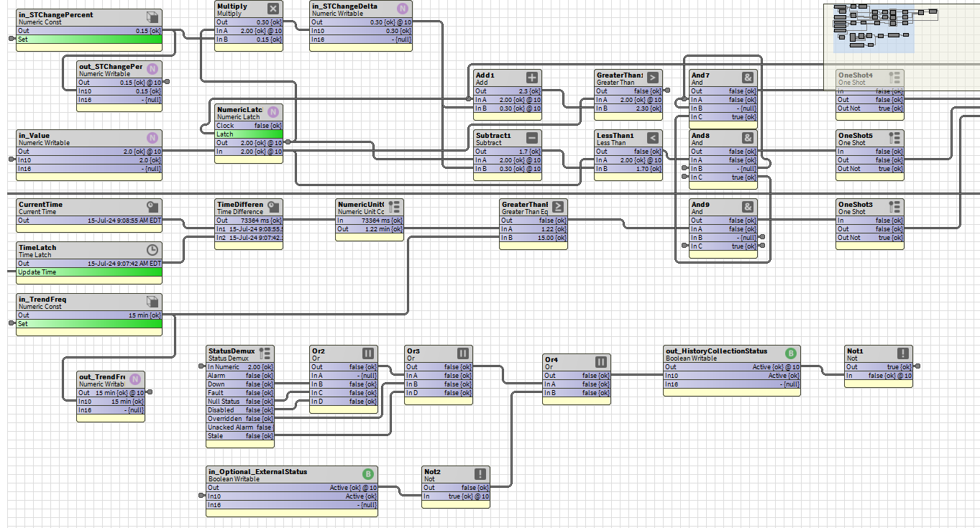Viewport: 980px width, 528px height.
Task: Click the N icon on out_TrendFreq block
Action: pos(134,379)
